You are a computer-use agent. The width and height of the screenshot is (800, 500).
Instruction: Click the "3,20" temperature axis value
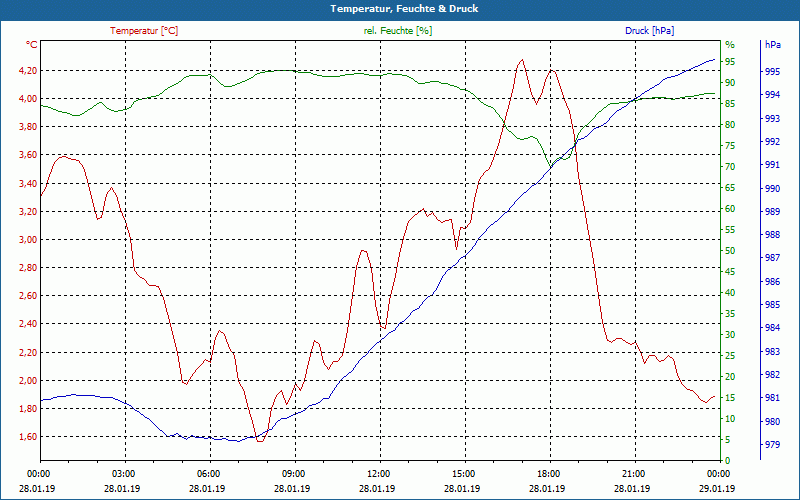[28, 211]
